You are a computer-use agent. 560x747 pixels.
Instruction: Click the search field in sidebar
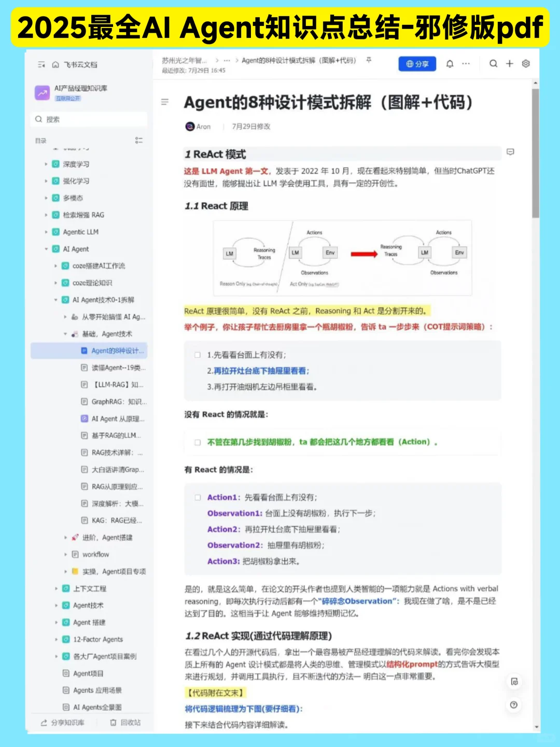(x=89, y=119)
